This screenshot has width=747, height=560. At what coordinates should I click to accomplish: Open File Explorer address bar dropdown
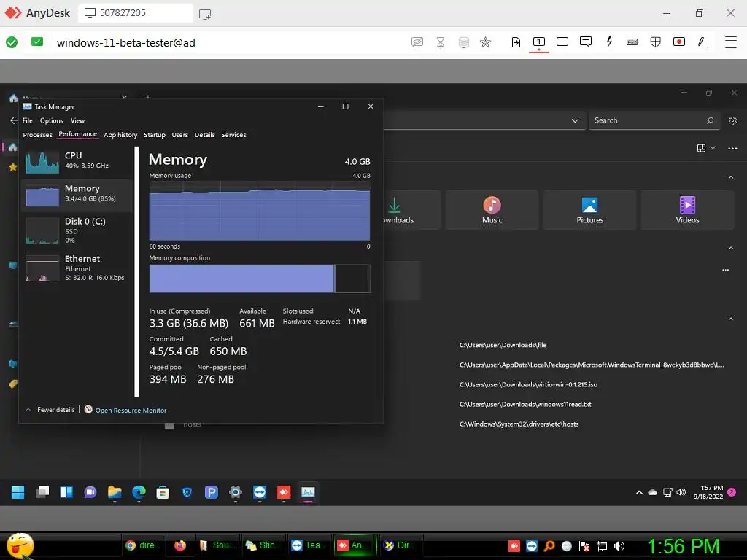point(575,120)
